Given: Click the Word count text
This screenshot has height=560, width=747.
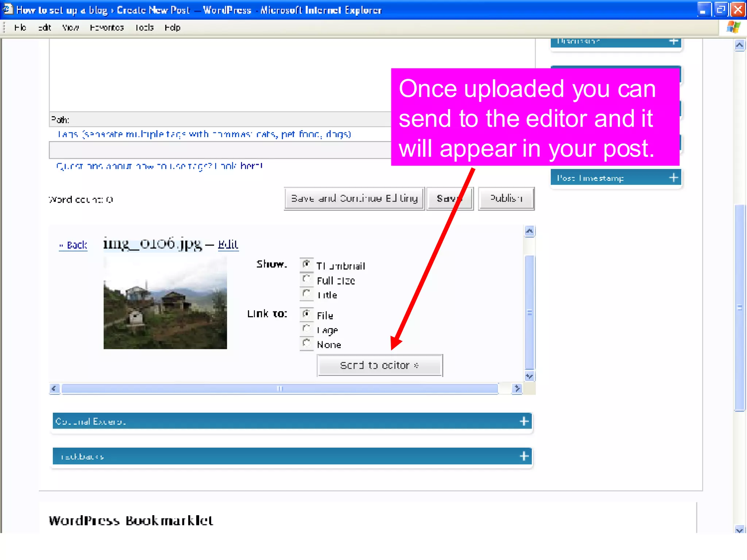Looking at the screenshot, I should click(81, 199).
